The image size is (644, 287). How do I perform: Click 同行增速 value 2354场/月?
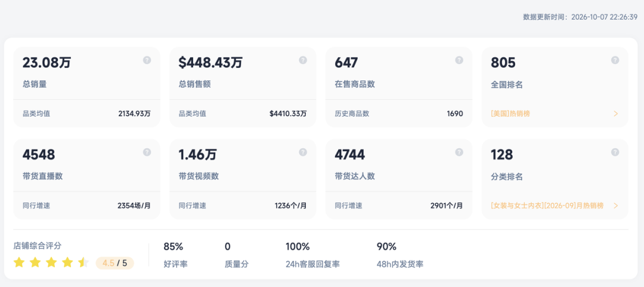[x=134, y=205]
